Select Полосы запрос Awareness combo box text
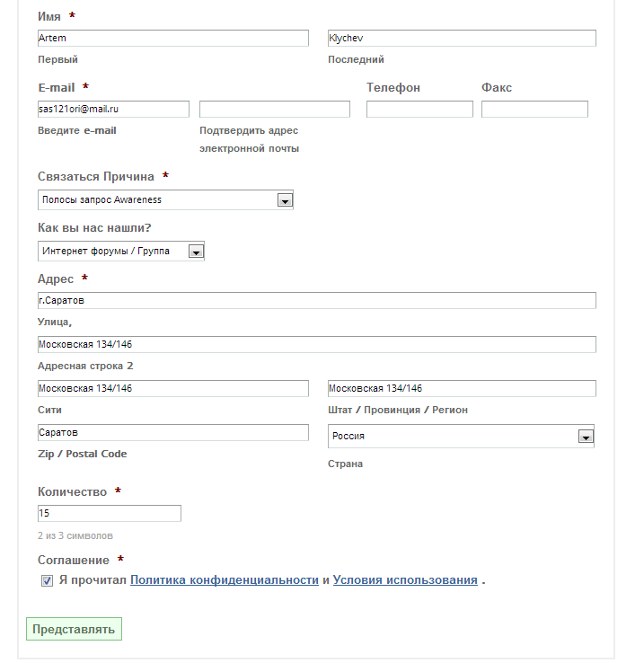Screen dimensions: 644x663 point(101,200)
